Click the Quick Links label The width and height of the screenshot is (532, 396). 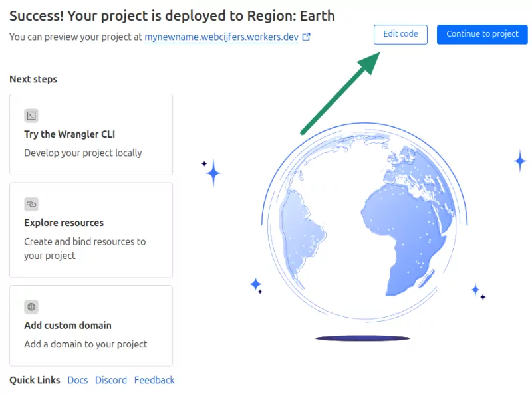[34, 380]
